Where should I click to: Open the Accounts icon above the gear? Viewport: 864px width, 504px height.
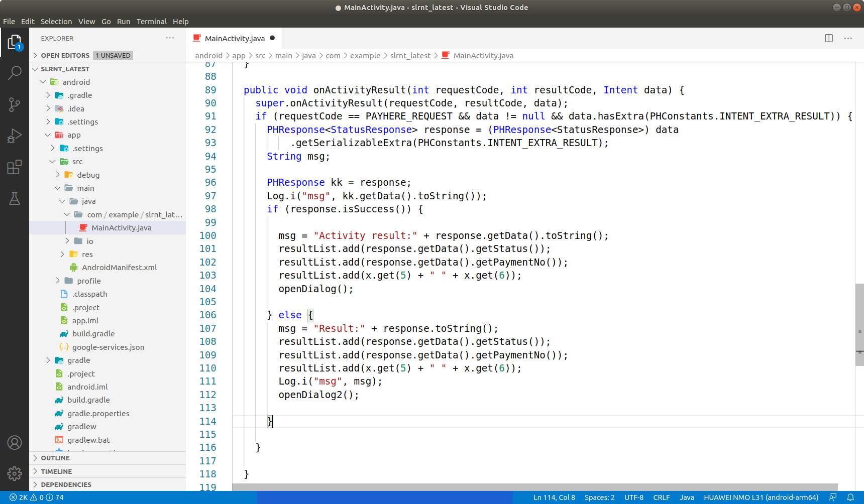click(15, 442)
